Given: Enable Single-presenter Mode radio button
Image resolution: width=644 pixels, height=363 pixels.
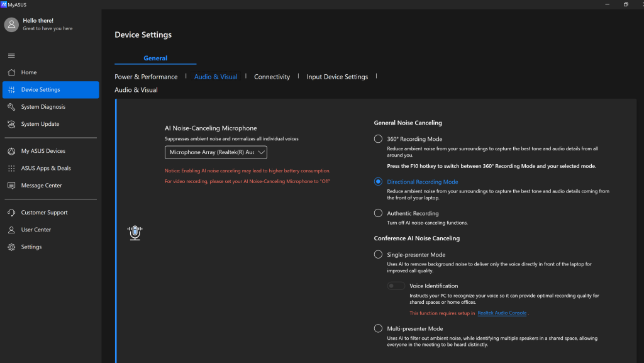Looking at the screenshot, I should point(378,255).
